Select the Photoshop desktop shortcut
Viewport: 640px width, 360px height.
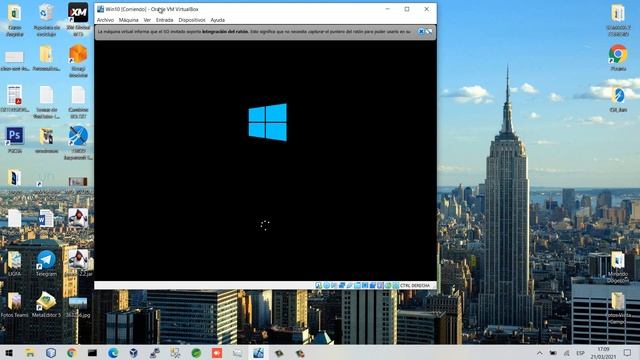pyautogui.click(x=15, y=140)
